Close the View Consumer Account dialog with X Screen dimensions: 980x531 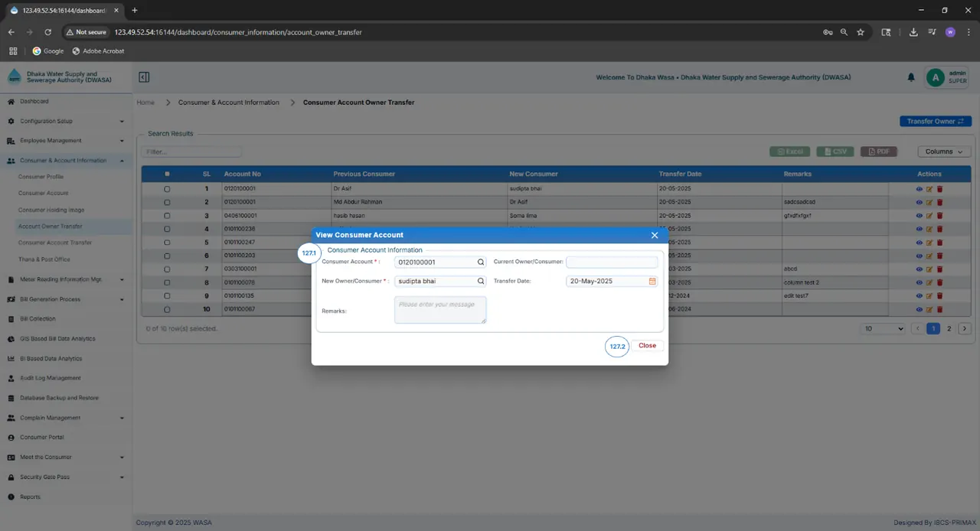(654, 235)
